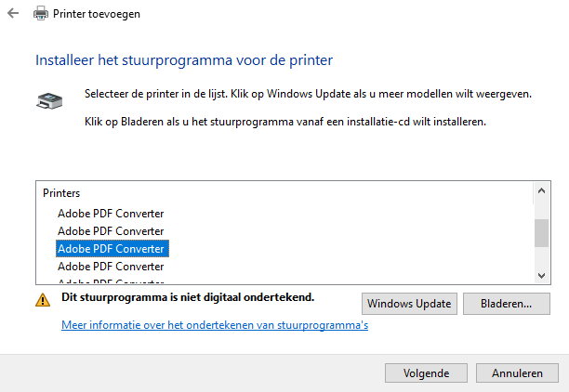
Task: Click the back arrow in the title bar
Action: [x=12, y=15]
